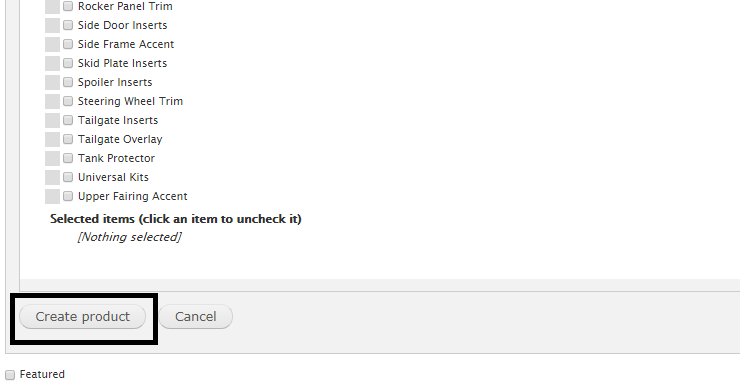Check the Tank Protector option

(x=68, y=158)
